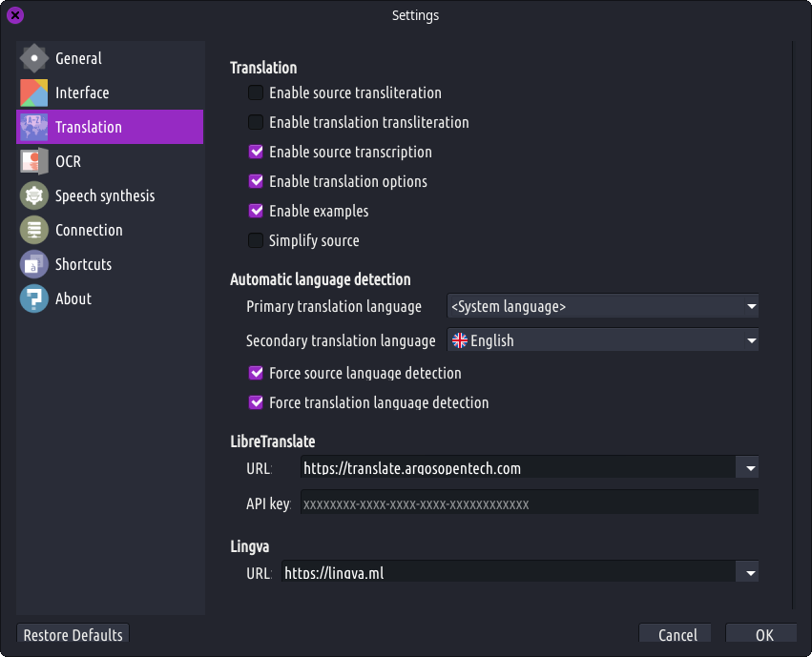The image size is (812, 657).
Task: Select the Translation sidebar icon
Action: click(34, 127)
